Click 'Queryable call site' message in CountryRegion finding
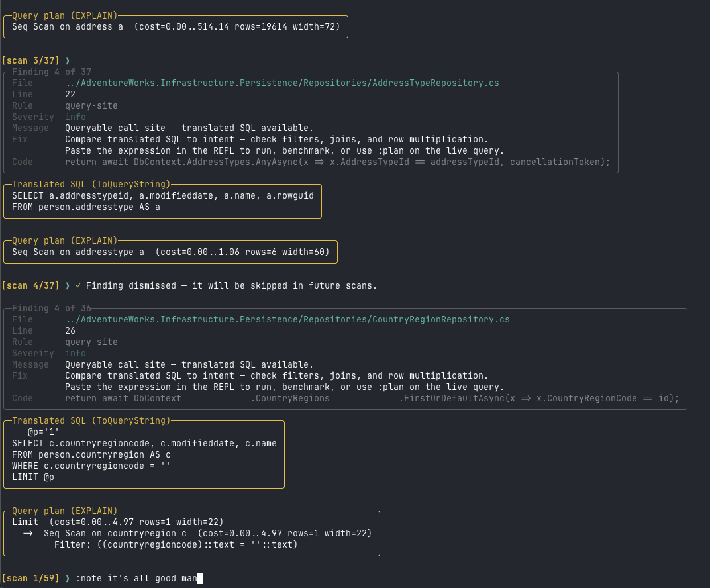 (x=189, y=365)
